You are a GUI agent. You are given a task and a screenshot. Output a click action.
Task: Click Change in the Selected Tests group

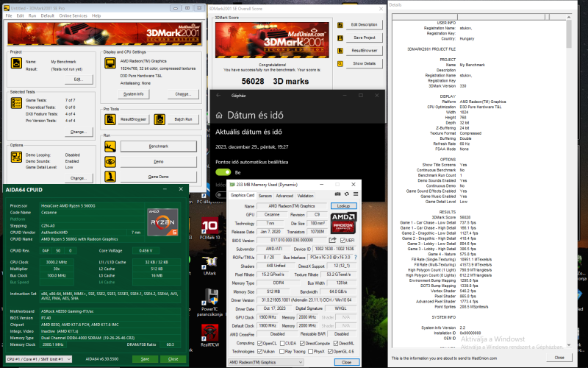tap(79, 132)
